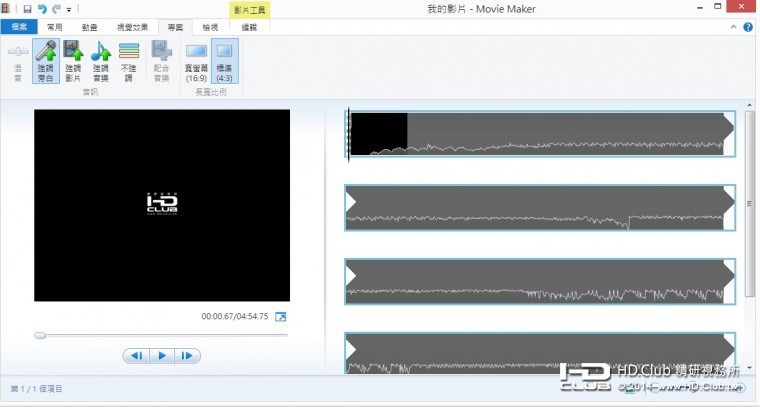This screenshot has height=407, width=760.
Task: Undo the last action
Action: [42, 9]
